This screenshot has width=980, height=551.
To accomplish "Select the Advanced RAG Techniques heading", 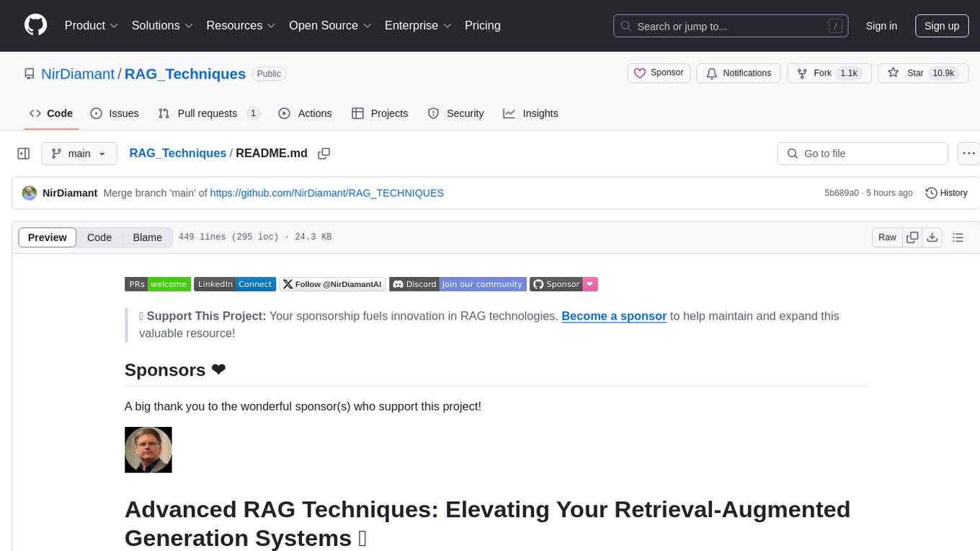I will 487,524.
